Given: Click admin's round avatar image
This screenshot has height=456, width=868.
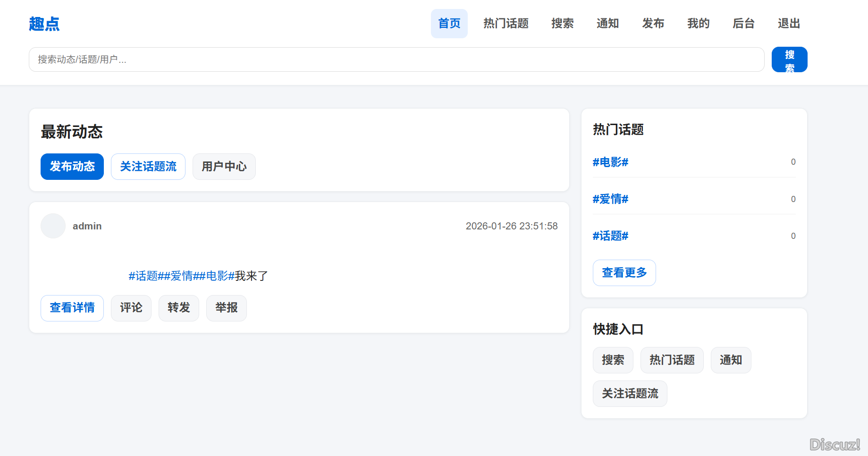Looking at the screenshot, I should tap(53, 226).
